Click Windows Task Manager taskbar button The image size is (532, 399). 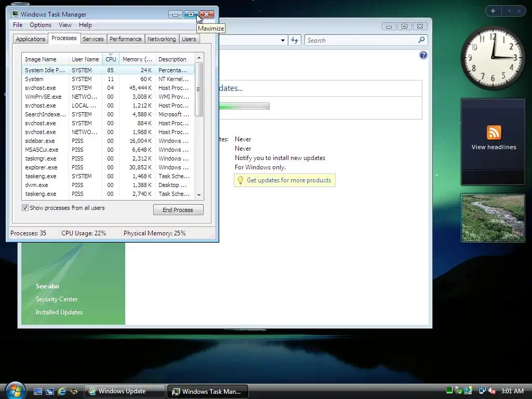(208, 391)
